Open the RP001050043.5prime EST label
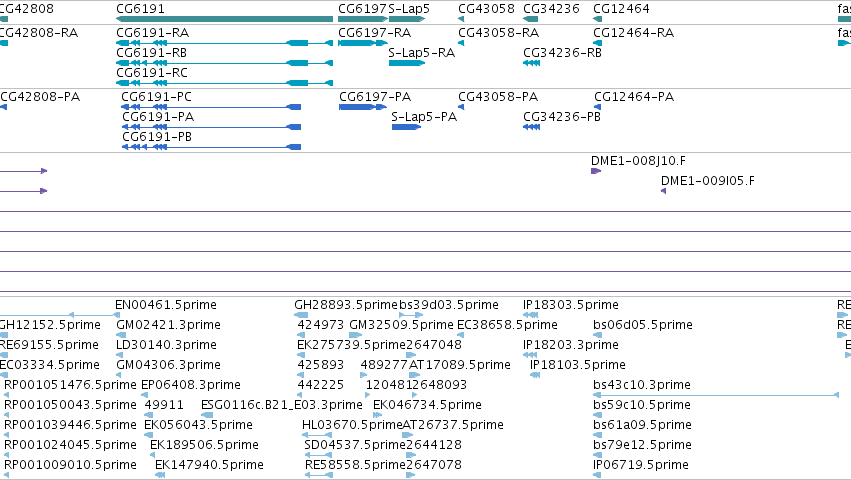The width and height of the screenshot is (851, 480). pos(70,405)
